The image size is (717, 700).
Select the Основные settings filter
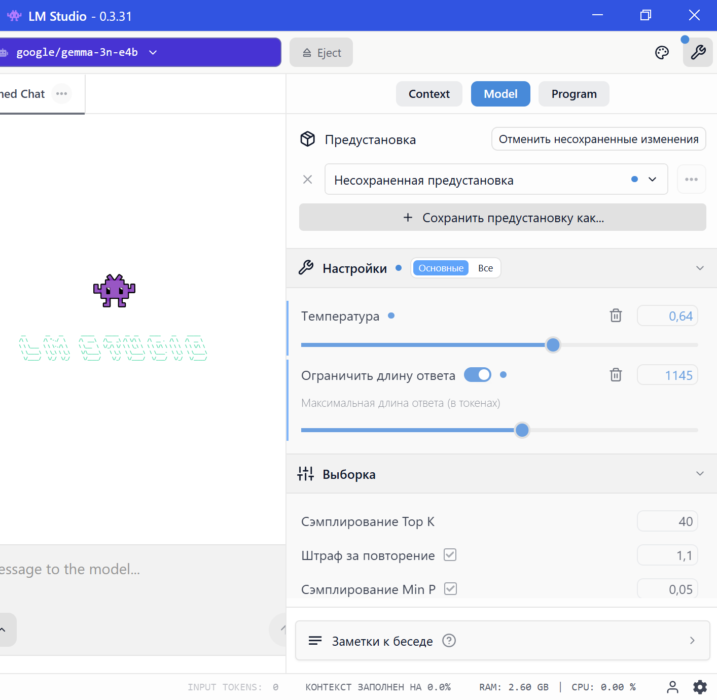(x=441, y=268)
